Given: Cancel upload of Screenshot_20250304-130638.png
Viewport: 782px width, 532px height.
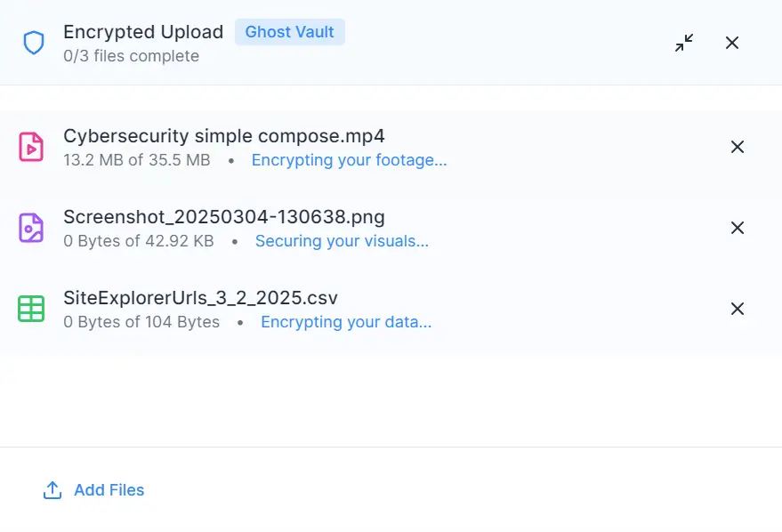Looking at the screenshot, I should click(738, 228).
